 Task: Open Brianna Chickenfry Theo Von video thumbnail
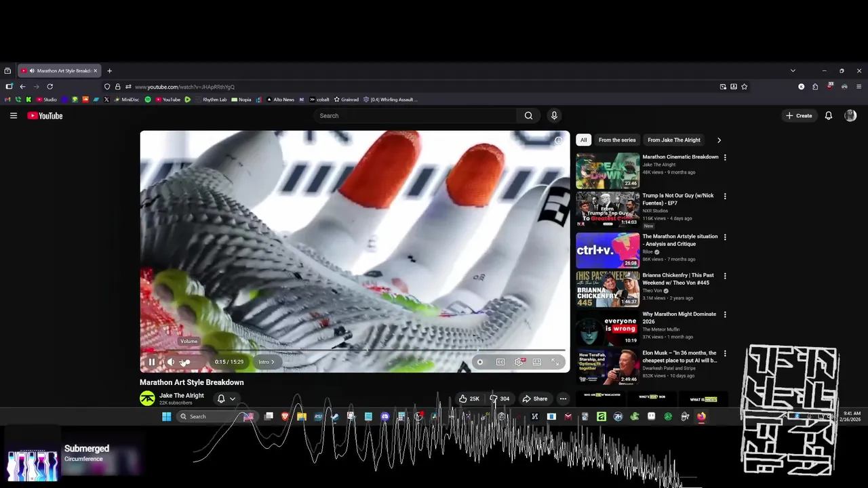(x=608, y=289)
